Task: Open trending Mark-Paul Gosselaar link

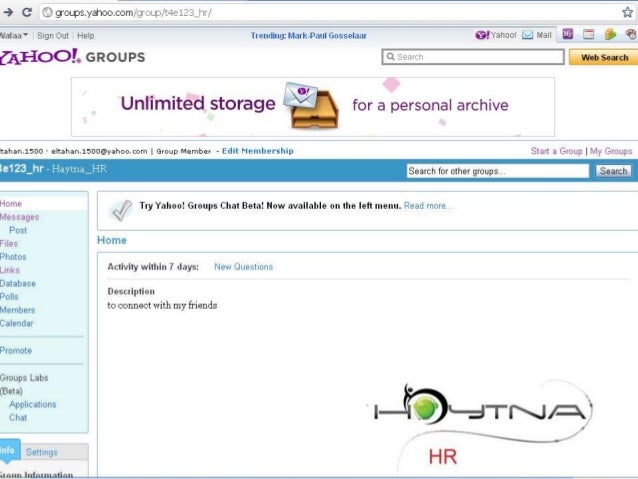Action: click(308, 36)
